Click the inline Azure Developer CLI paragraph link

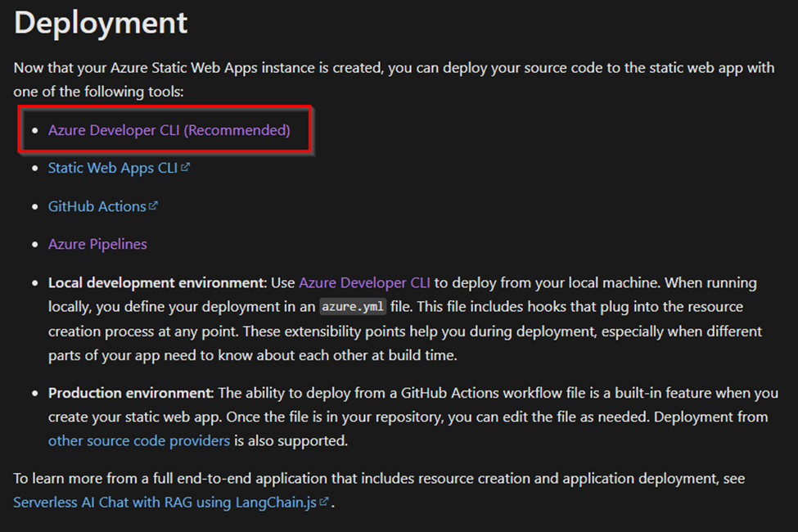point(364,282)
